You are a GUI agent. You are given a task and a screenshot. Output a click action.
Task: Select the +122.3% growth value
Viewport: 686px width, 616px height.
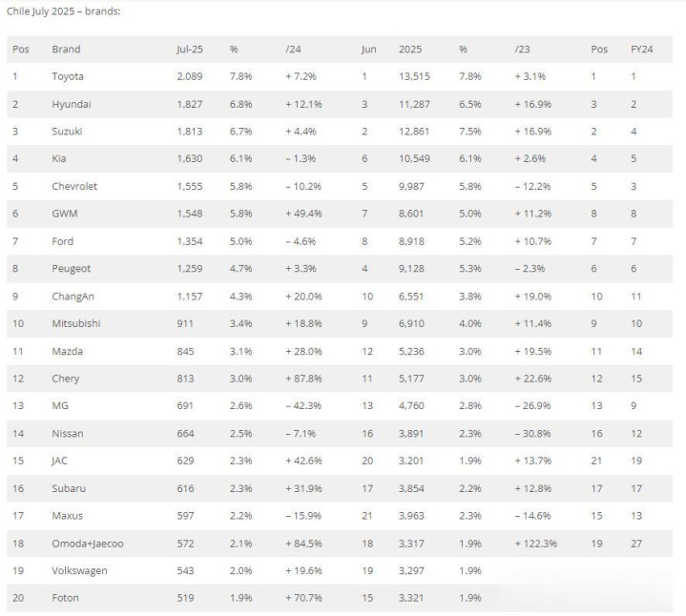[x=536, y=544]
